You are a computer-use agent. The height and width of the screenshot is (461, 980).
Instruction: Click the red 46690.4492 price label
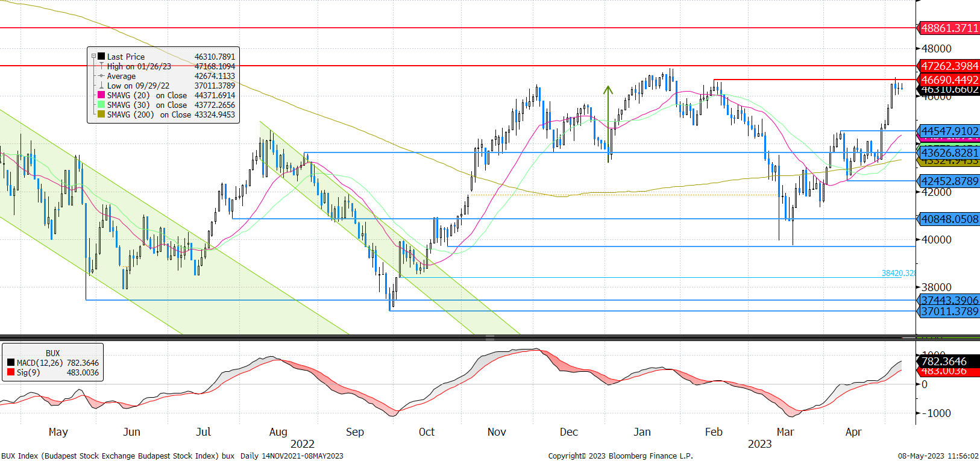click(x=949, y=80)
